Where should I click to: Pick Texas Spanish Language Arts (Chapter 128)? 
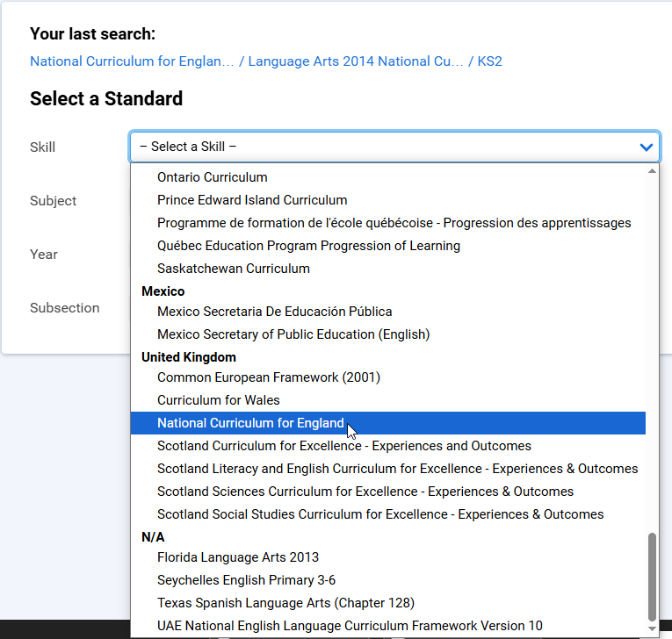[x=388, y=603]
